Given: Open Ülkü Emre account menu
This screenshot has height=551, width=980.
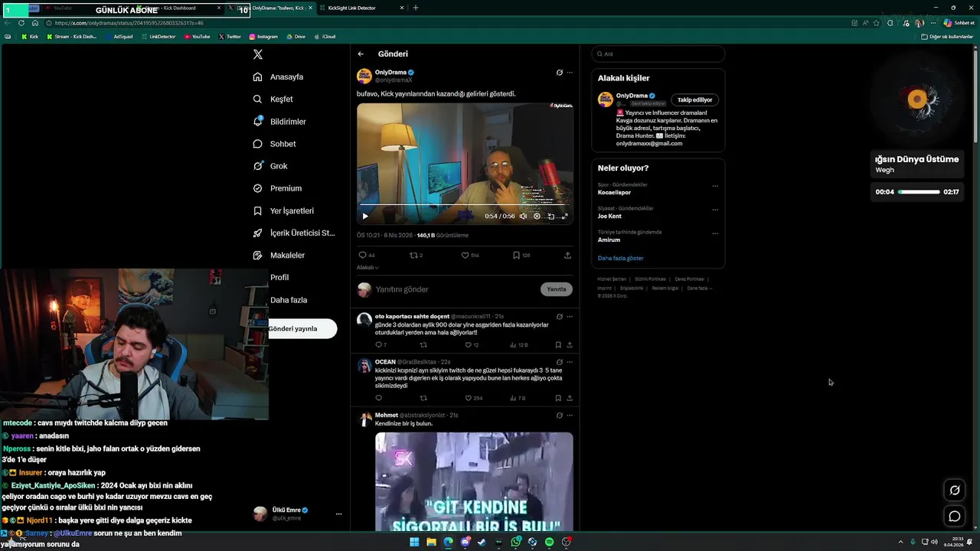Looking at the screenshot, I should (x=297, y=514).
